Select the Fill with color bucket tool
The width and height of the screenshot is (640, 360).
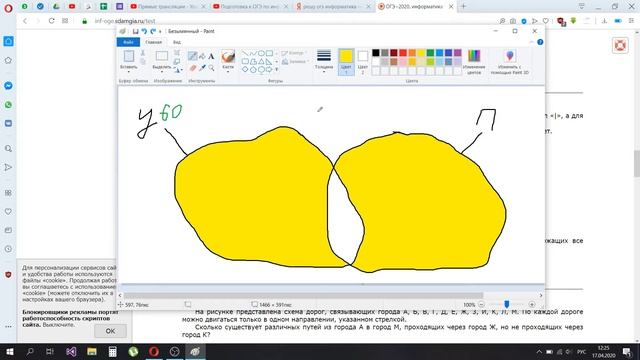[x=202, y=56]
